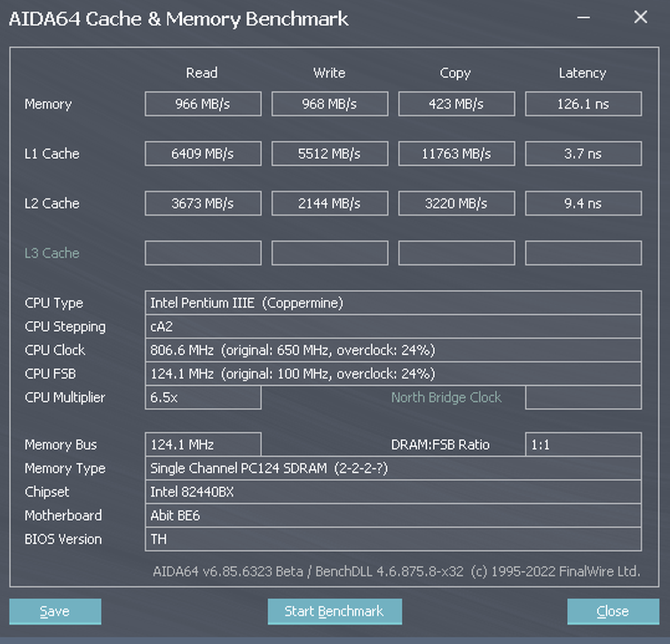Click the DRAM:FSB Ratio label
Screen dimensions: 670x644
(x=440, y=445)
